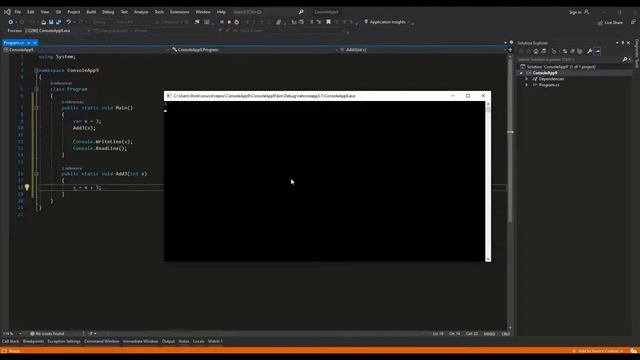
Task: Click the Console.WriteLine(x) code line
Action: [x=103, y=142]
